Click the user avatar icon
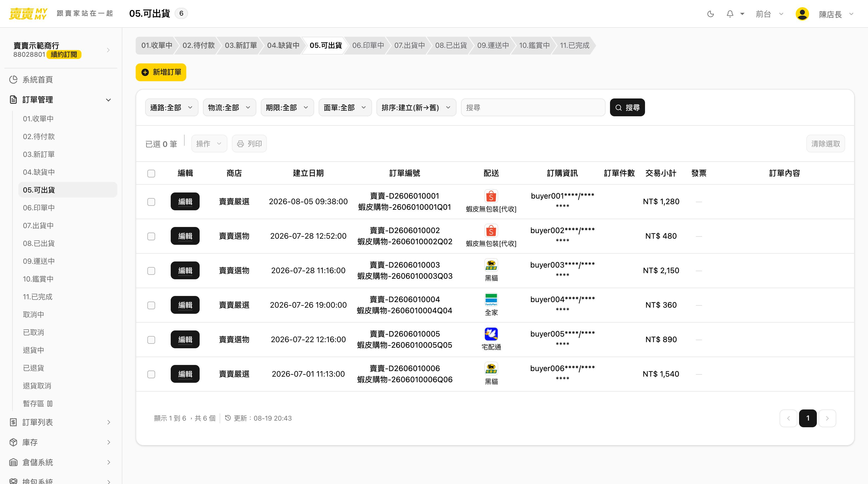Screen dimensions: 868x484 [802, 14]
